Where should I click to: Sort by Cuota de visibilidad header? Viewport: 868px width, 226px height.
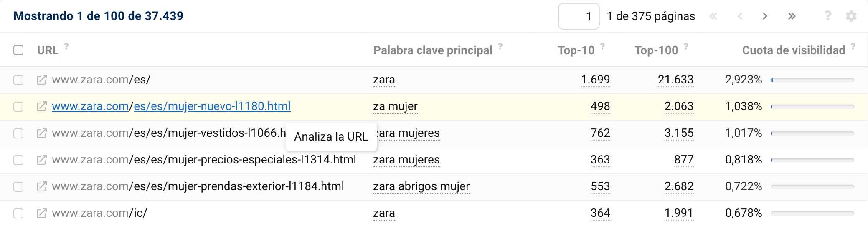tap(793, 50)
